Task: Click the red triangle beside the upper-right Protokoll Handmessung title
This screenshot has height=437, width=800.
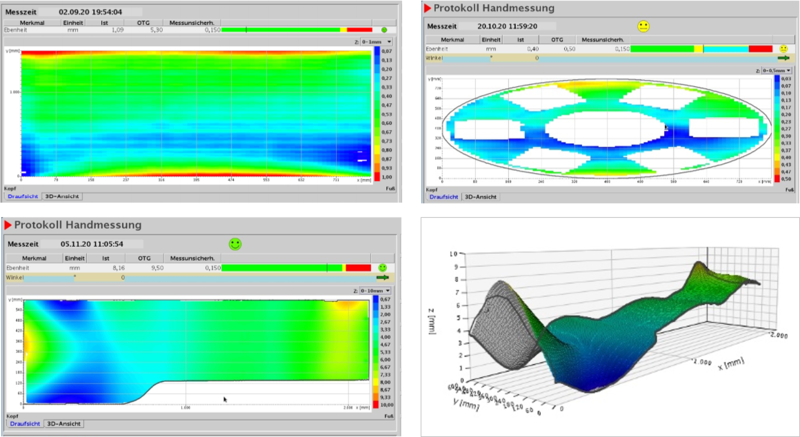Action: pyautogui.click(x=428, y=8)
